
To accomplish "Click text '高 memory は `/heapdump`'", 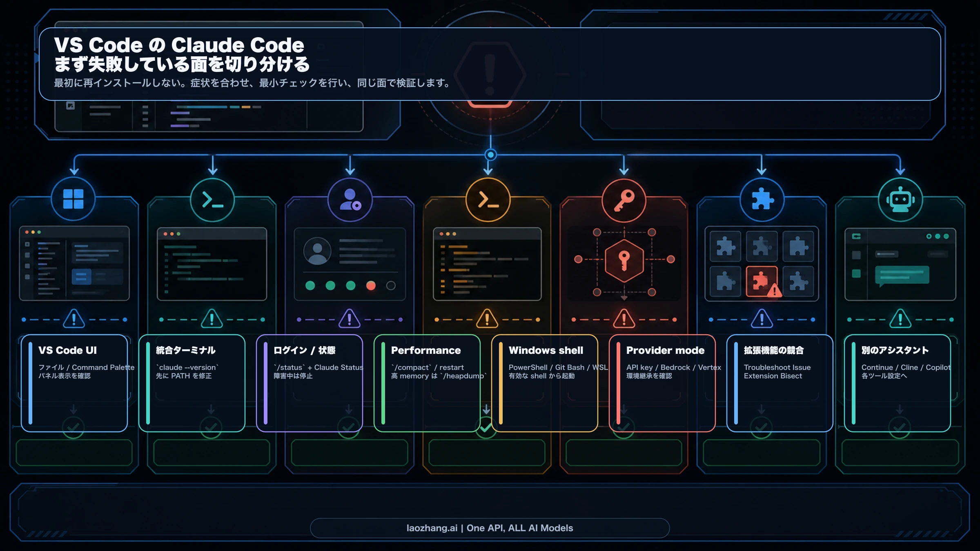I will coord(439,376).
